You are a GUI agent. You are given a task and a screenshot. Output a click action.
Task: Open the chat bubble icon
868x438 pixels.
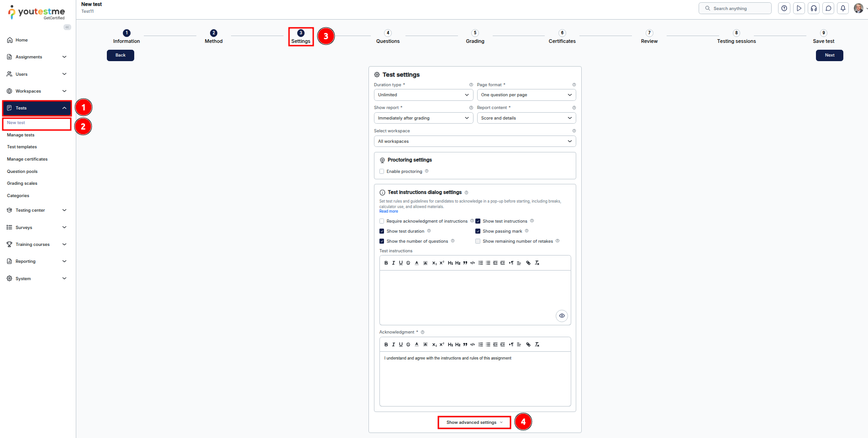coord(828,8)
